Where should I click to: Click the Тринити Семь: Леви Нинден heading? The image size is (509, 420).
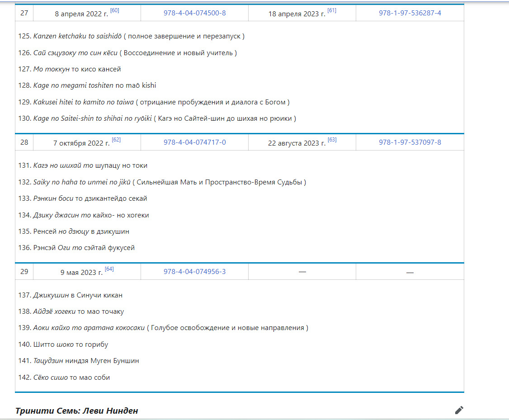pyautogui.click(x=76, y=411)
